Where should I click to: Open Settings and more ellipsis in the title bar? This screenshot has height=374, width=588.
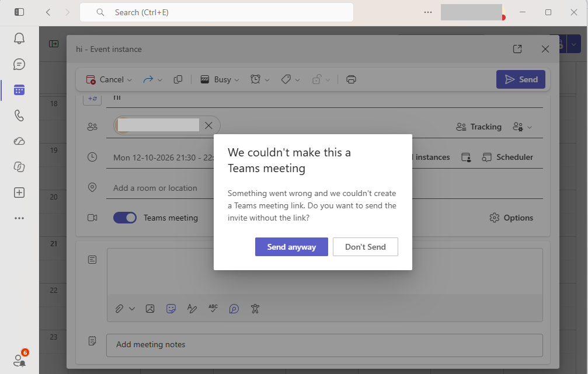428,12
